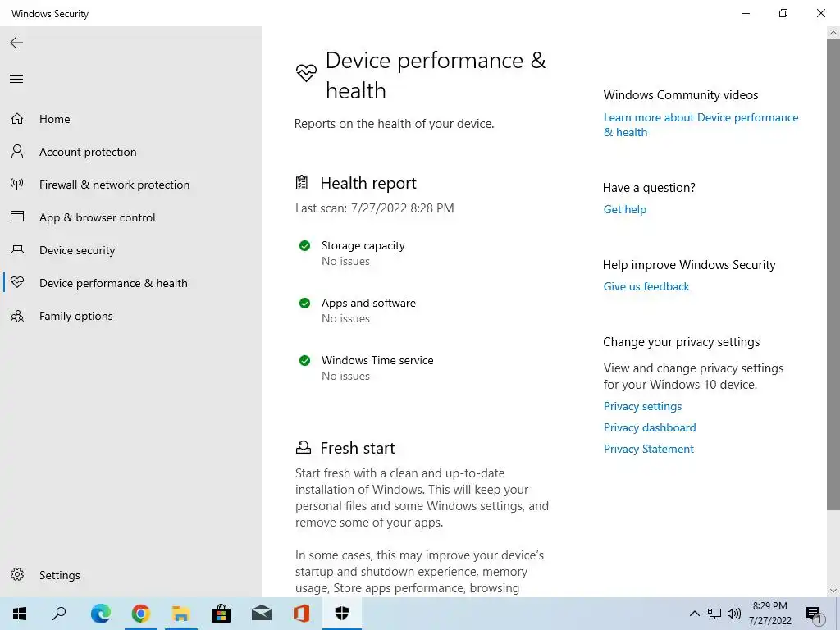Image resolution: width=840 pixels, height=630 pixels.
Task: Launch Microsoft Edge from the taskbar
Action: coord(100,614)
